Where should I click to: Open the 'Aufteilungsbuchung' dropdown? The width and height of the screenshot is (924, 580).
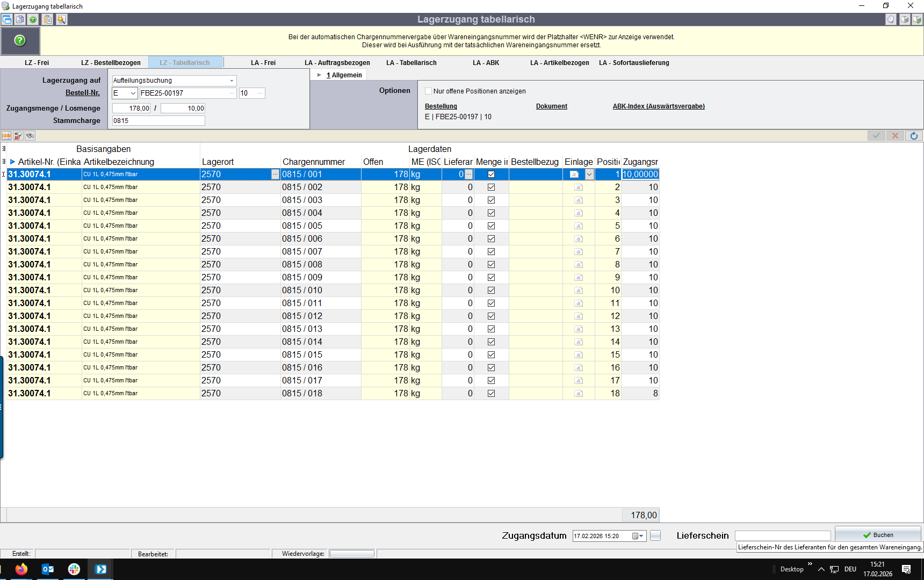coord(232,81)
